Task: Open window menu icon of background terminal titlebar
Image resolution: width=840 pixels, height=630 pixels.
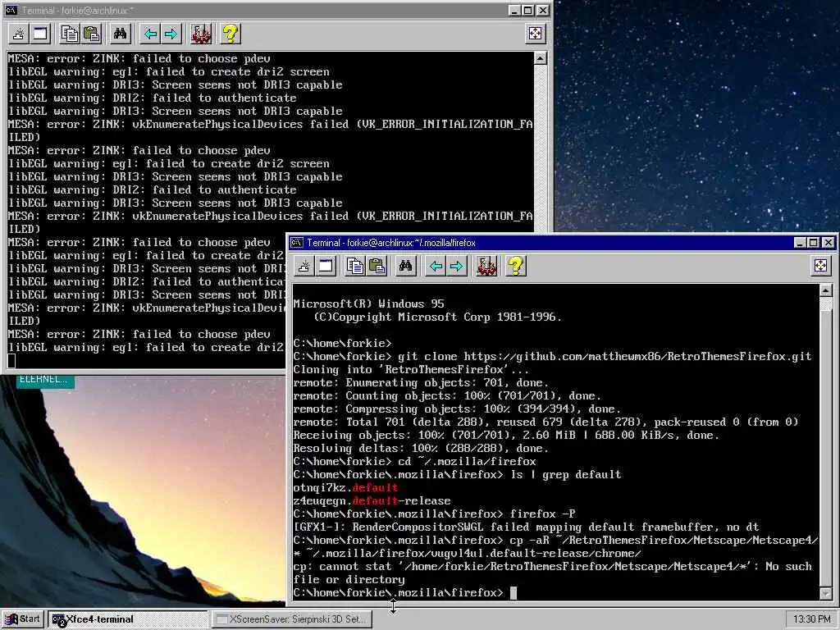Action: (11, 10)
